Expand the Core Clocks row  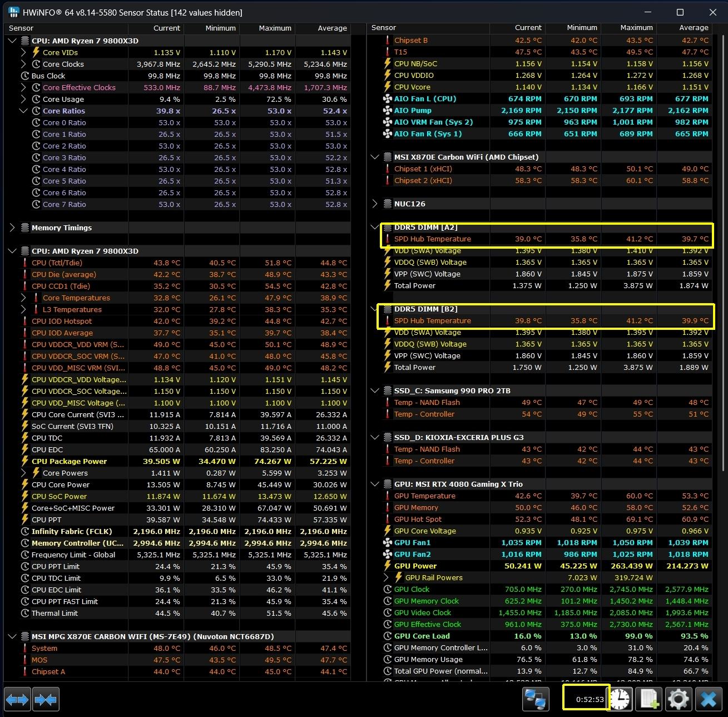23,64
